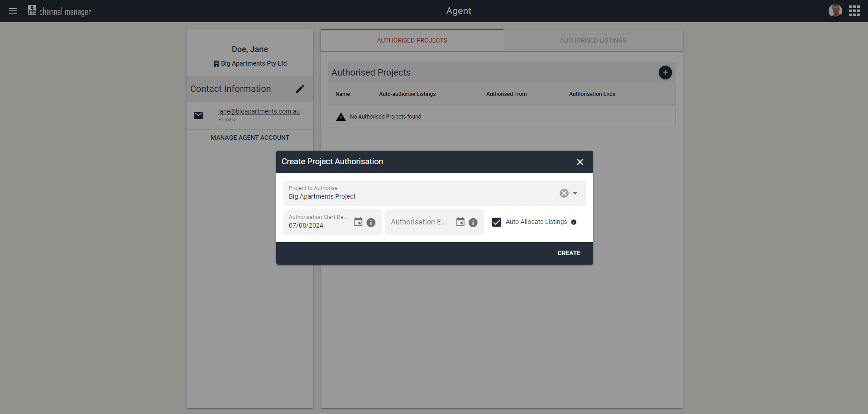This screenshot has height=414, width=868.
Task: Add a new authorised project
Action: [x=665, y=72]
